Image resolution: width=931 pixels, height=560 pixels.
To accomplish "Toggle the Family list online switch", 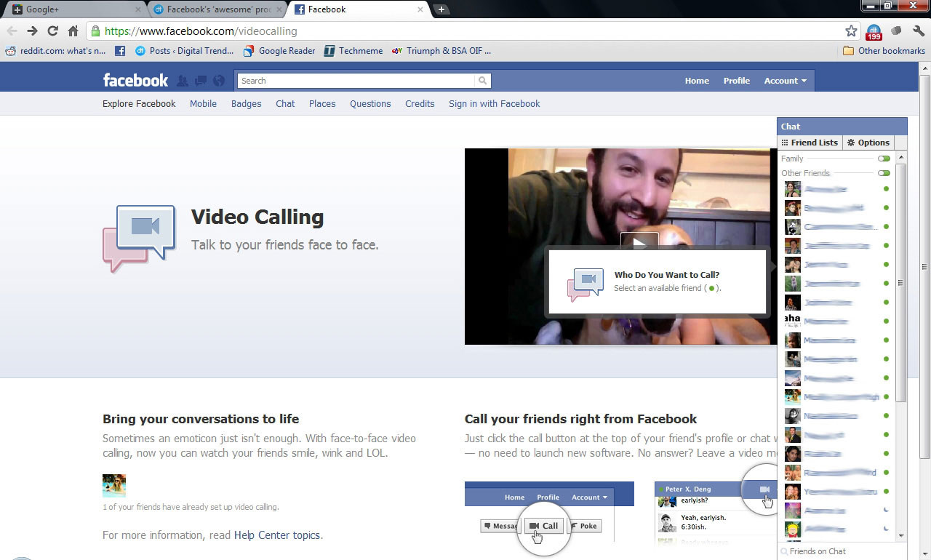I will tap(884, 159).
